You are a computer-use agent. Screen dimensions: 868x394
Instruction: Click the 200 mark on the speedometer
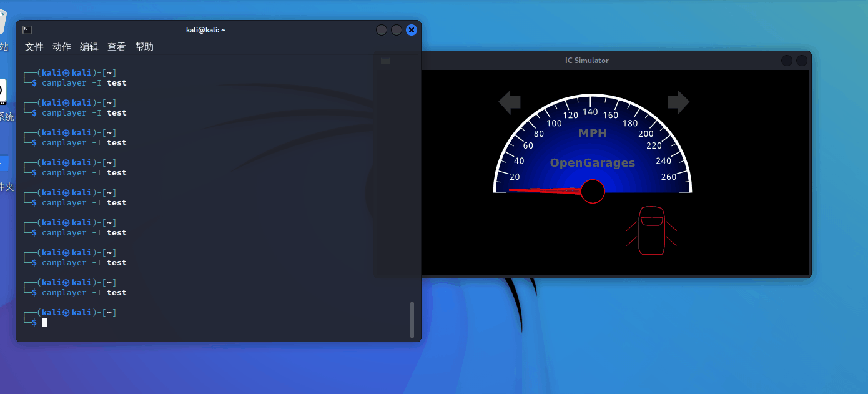coord(646,133)
